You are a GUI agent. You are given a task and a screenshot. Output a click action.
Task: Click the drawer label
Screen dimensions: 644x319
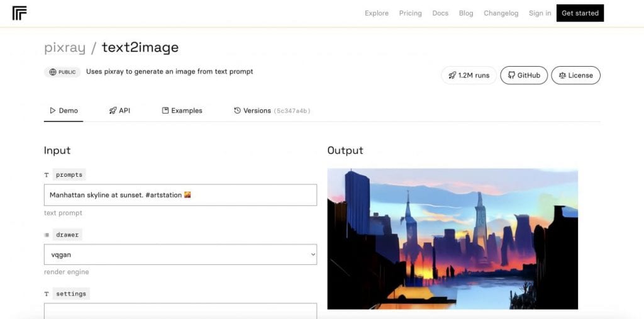67,235
